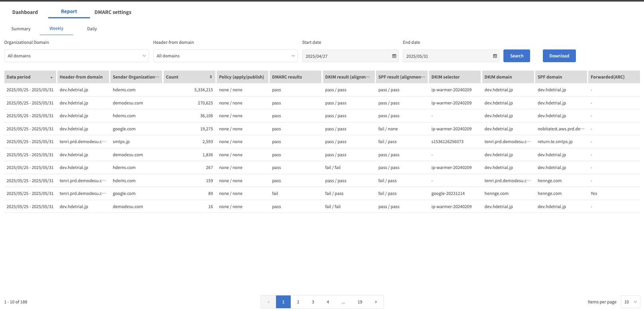Click the DKIM selector column header
This screenshot has width=644, height=311.
click(x=454, y=77)
